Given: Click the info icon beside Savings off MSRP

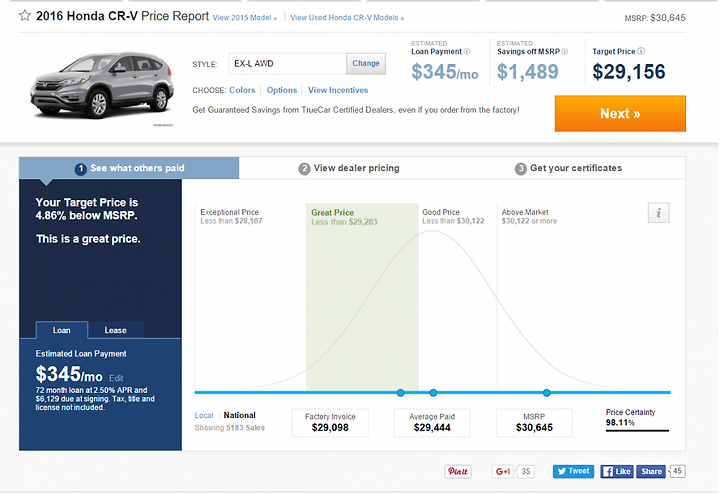Looking at the screenshot, I should coord(565,52).
